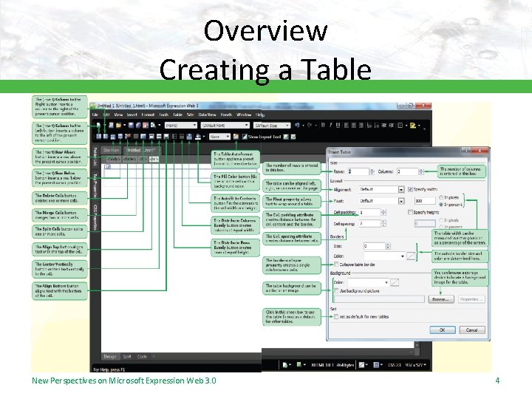
Task: Open the Background Color dropdown
Action: click(x=369, y=282)
